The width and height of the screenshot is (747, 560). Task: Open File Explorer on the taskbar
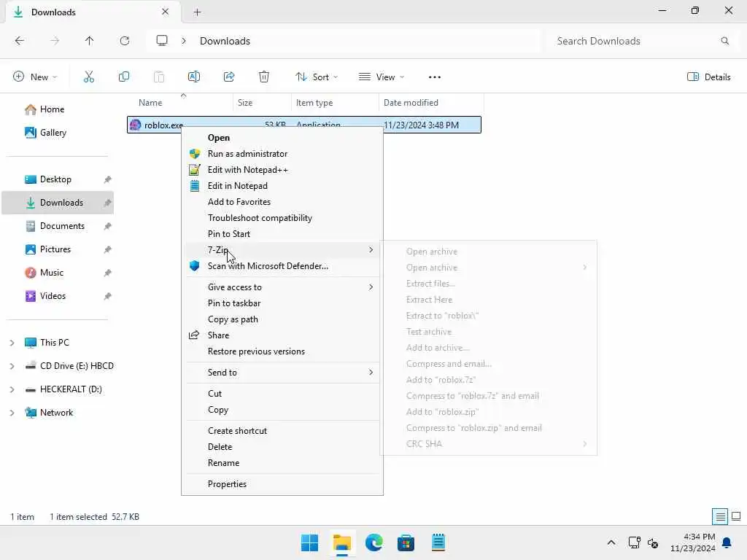tap(342, 542)
